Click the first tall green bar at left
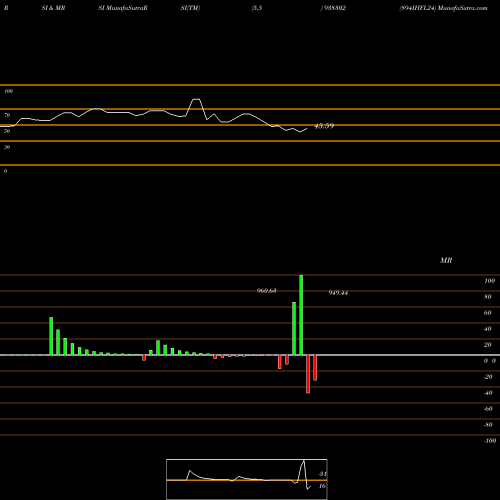This screenshot has width=500, height=500. coord(51,336)
